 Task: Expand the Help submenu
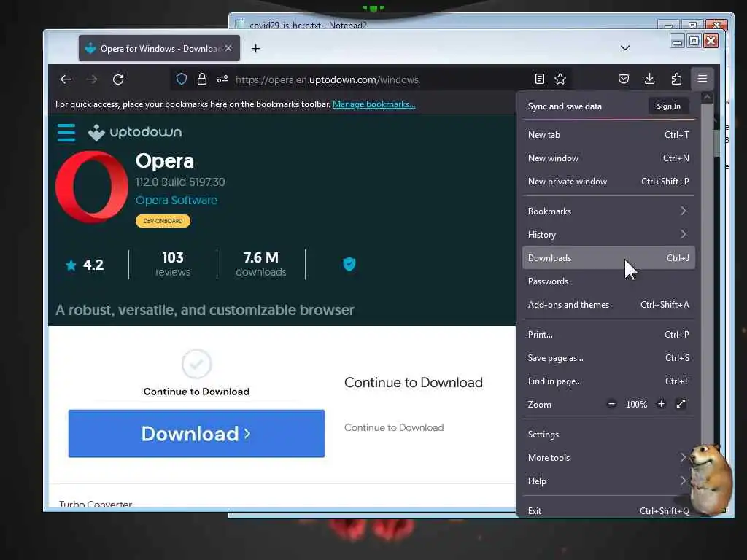click(608, 481)
